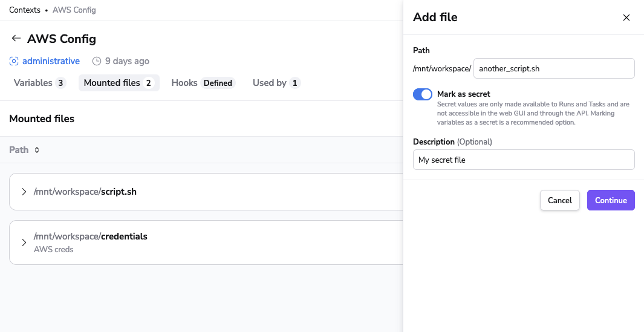Click the Description input field

[524, 160]
